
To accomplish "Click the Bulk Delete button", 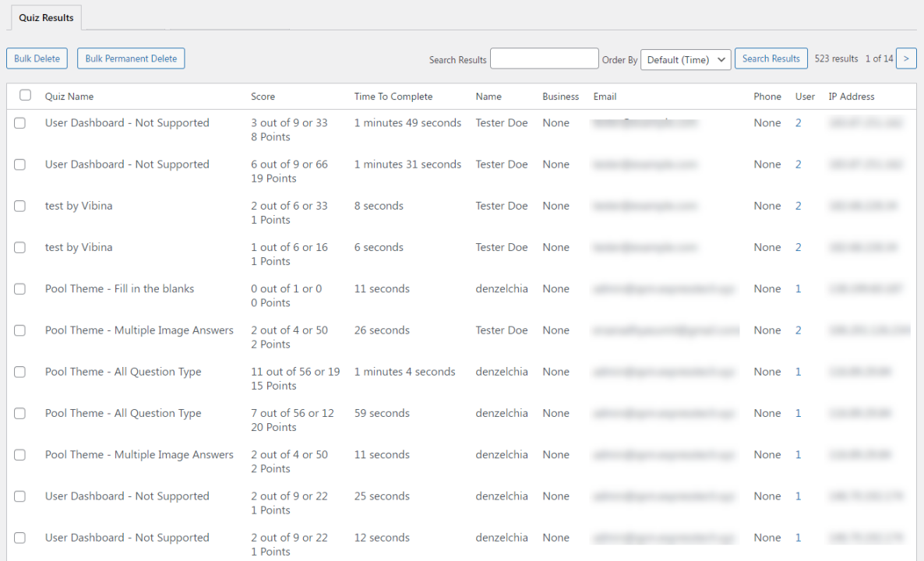I will pos(37,58).
